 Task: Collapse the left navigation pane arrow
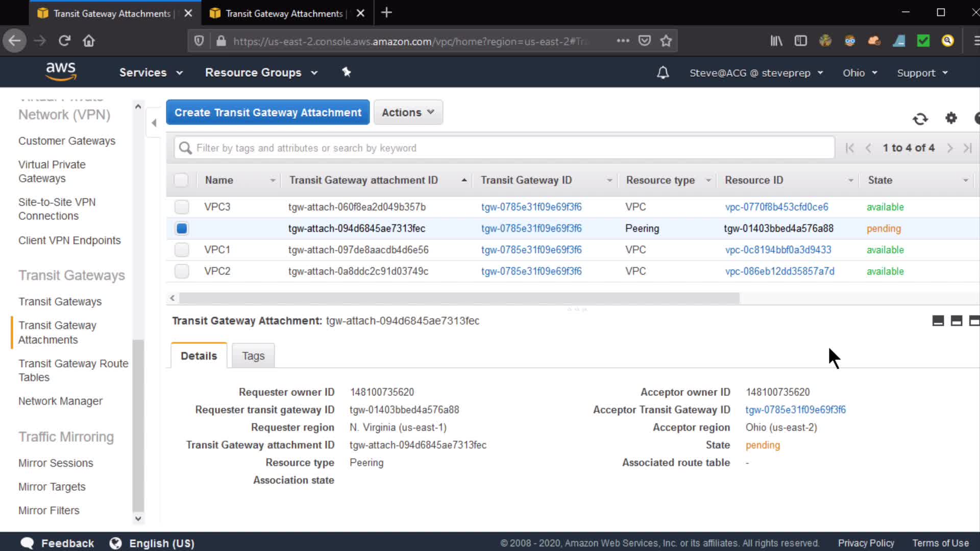(154, 122)
